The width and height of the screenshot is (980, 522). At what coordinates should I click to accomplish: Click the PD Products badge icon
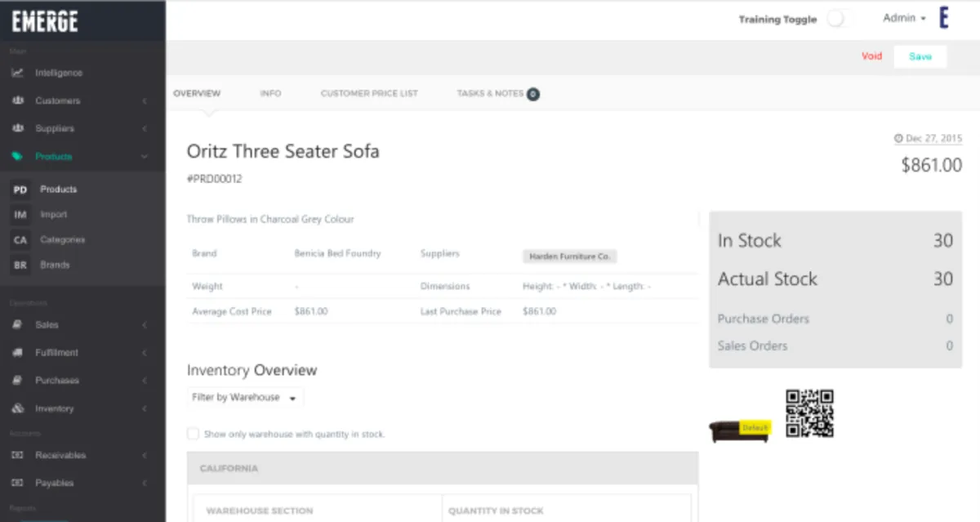[x=20, y=190]
